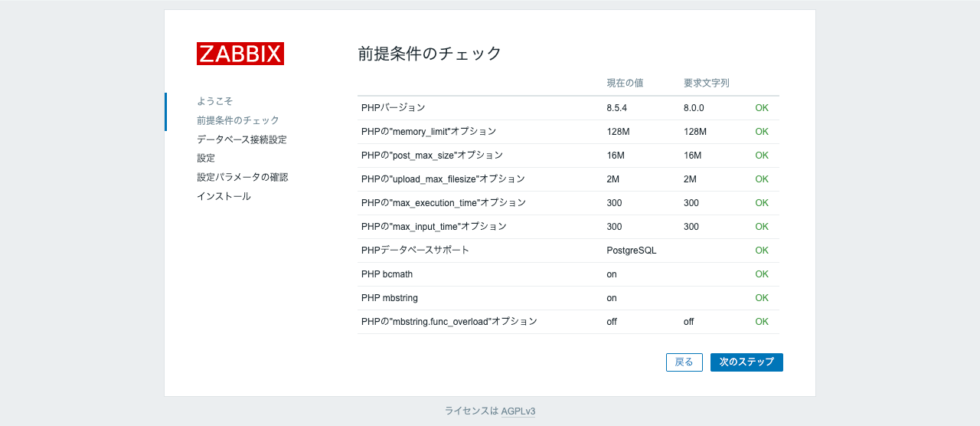
Task: Click the PostgreSQL value
Action: pyautogui.click(x=632, y=251)
